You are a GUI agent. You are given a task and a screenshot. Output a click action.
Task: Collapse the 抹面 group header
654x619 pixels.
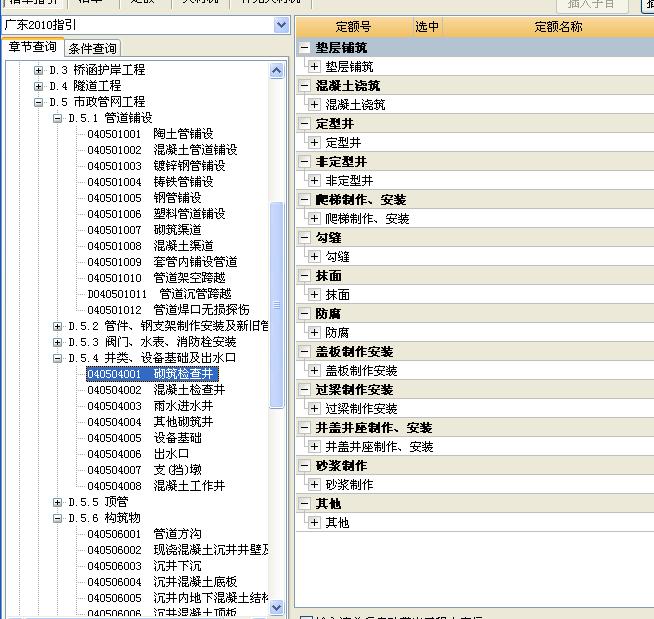[304, 276]
